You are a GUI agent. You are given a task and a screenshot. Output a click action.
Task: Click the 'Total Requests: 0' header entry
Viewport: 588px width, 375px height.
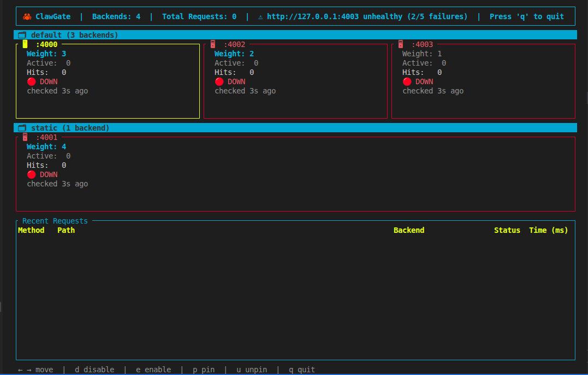199,16
